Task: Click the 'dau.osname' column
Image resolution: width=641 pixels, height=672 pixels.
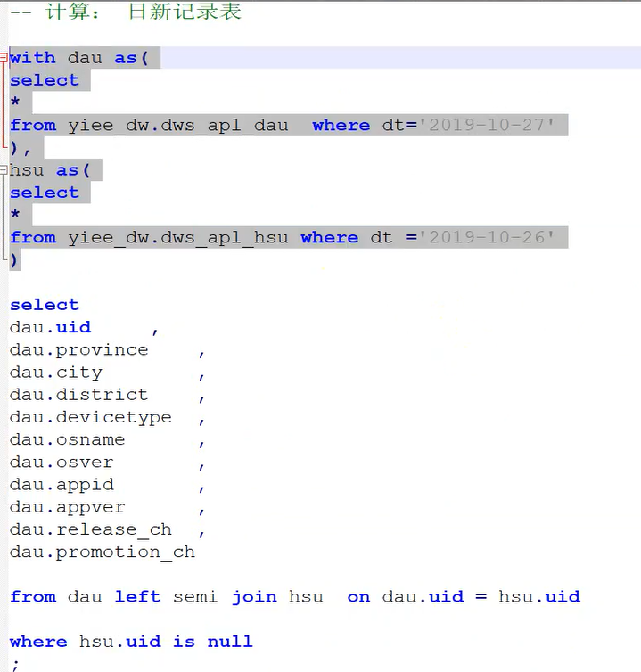Action: pos(68,439)
